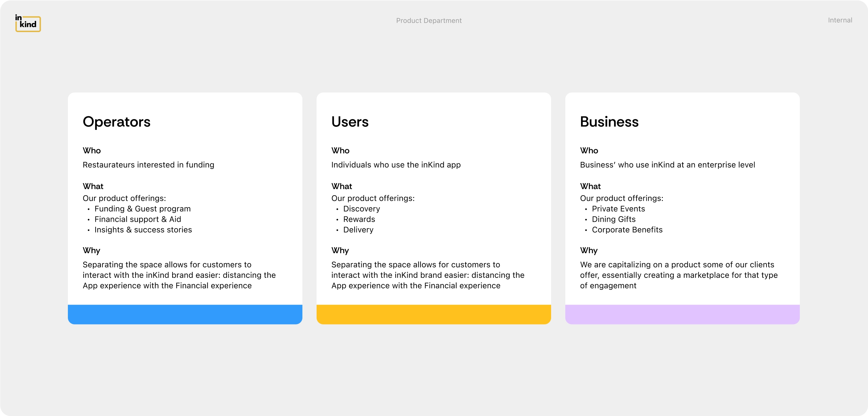
Task: Click Restaurateurs interested in funding text
Action: (x=148, y=165)
